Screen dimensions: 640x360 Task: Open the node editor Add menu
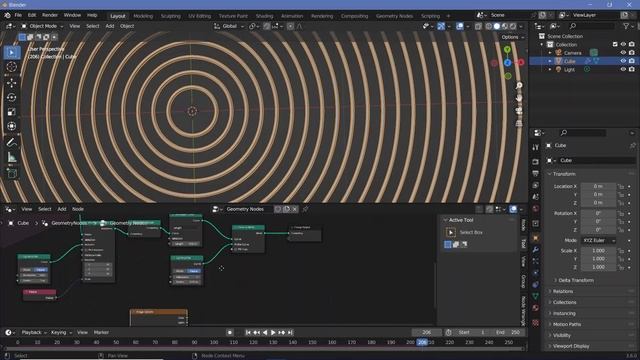coord(62,209)
